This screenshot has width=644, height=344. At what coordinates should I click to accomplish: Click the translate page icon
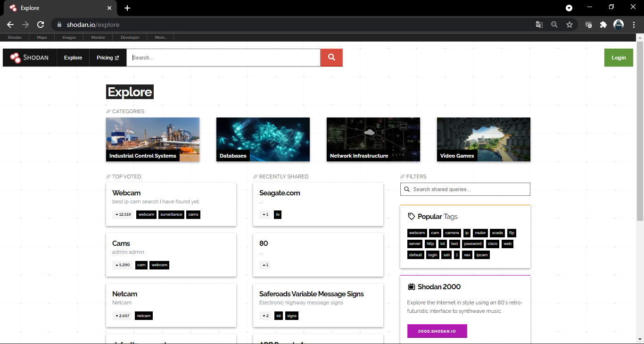click(x=539, y=25)
